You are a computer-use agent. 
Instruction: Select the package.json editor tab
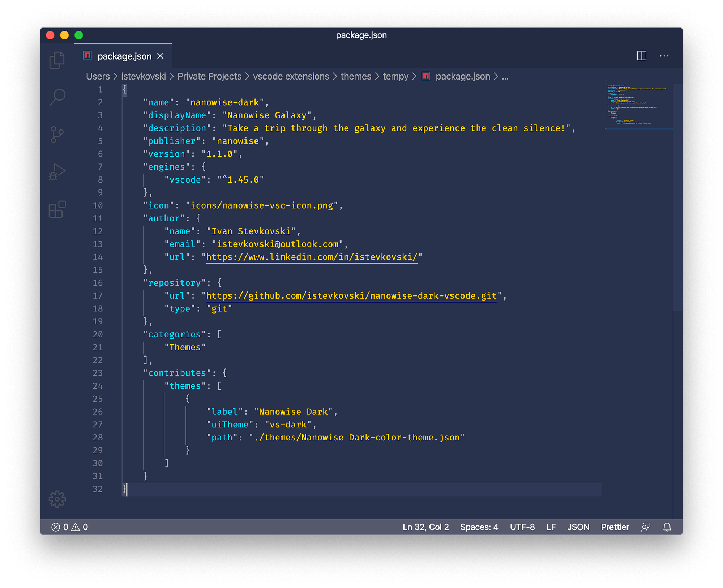(124, 56)
